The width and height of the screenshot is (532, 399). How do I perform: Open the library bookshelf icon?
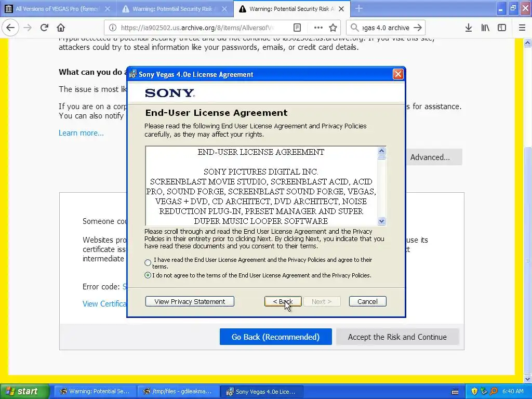pos(485,28)
